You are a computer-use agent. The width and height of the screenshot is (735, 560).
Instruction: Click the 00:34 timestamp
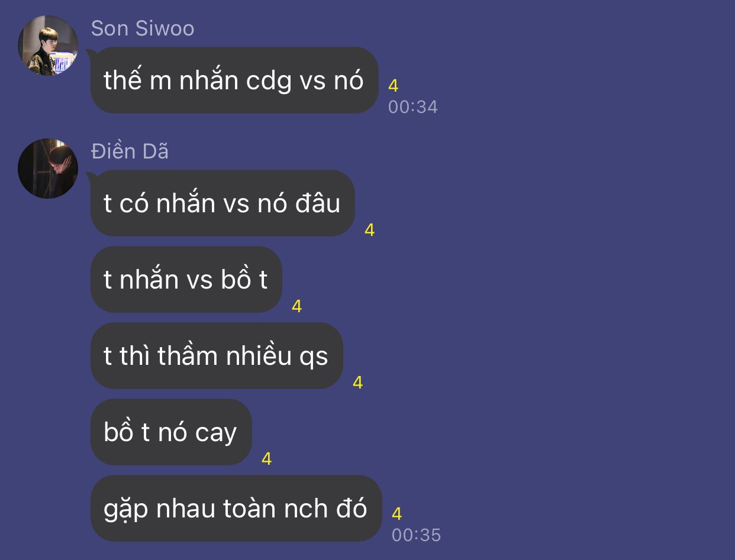tap(413, 107)
